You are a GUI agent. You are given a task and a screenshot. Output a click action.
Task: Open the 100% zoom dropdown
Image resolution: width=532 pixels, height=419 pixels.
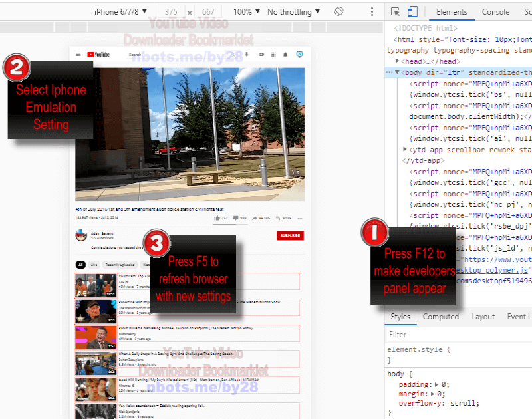(246, 11)
